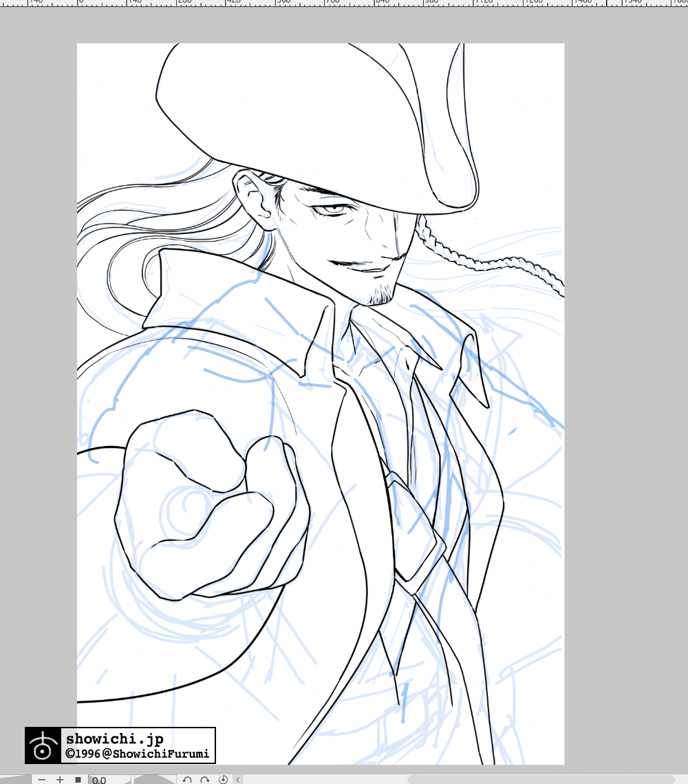Reset canvas rotation with the dial icon
The height and width of the screenshot is (784, 688).
pyautogui.click(x=223, y=779)
